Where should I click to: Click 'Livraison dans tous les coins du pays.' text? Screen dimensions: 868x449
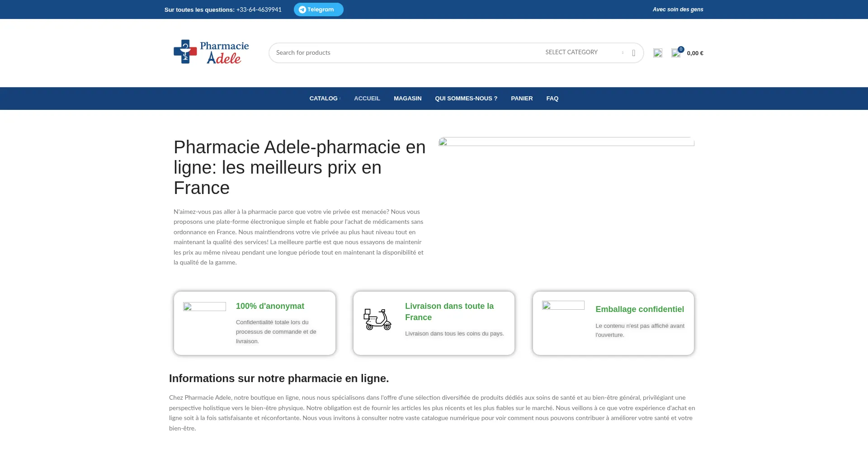pos(454,334)
